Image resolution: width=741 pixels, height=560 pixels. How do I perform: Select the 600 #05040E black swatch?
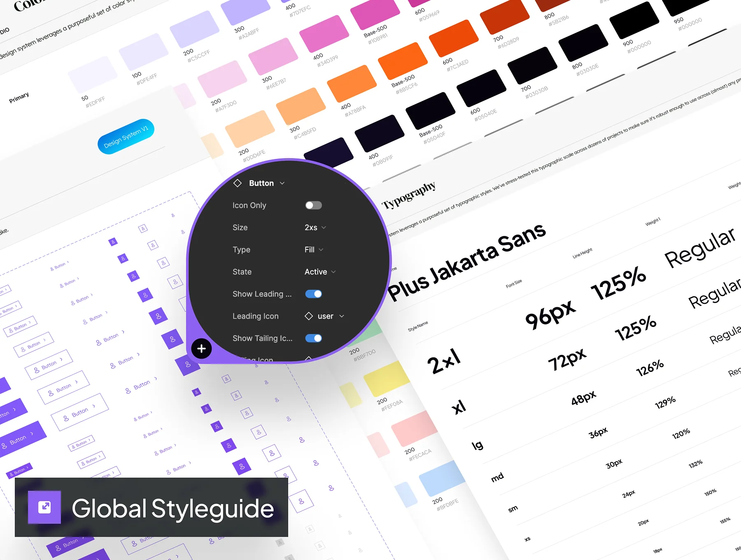pos(482,88)
